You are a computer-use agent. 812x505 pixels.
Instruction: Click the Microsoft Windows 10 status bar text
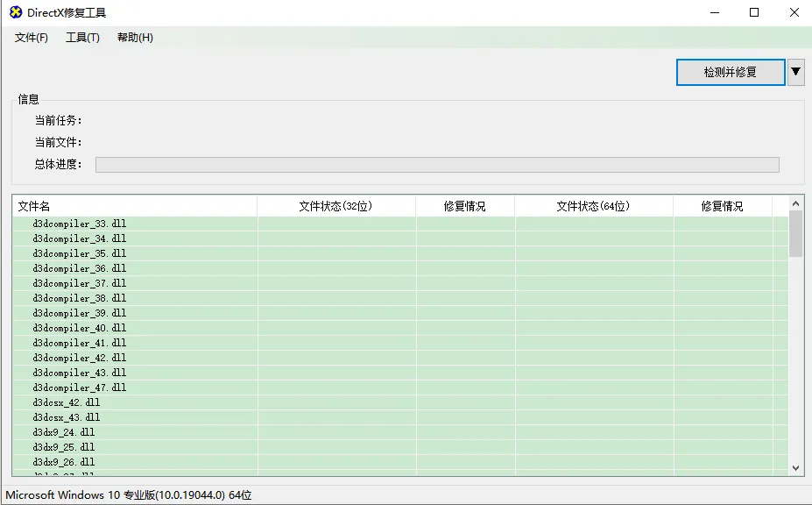pos(129,495)
